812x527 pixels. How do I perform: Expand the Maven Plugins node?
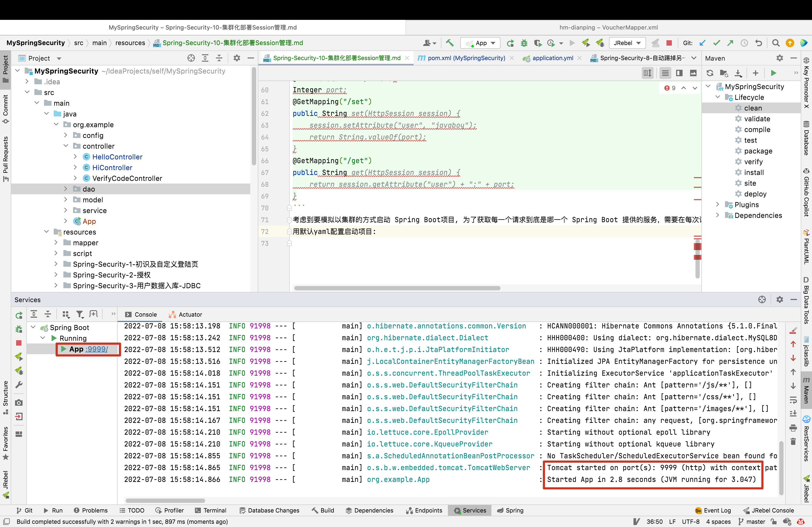pyautogui.click(x=717, y=204)
